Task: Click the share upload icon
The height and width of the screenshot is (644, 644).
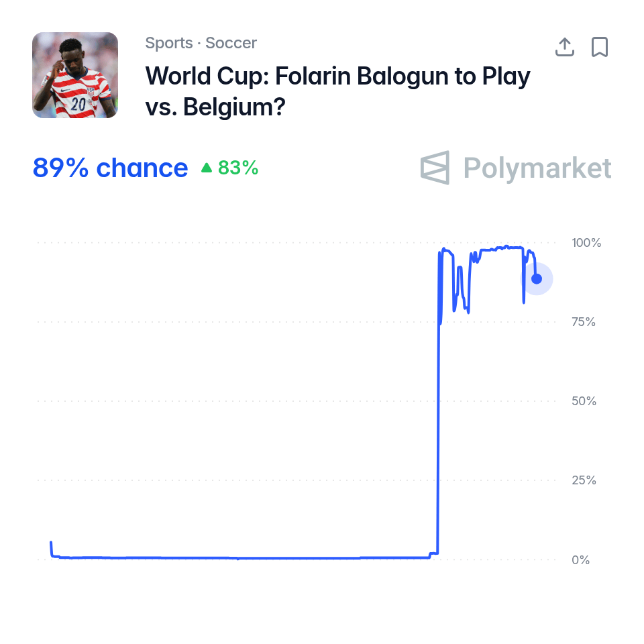Action: (x=564, y=47)
